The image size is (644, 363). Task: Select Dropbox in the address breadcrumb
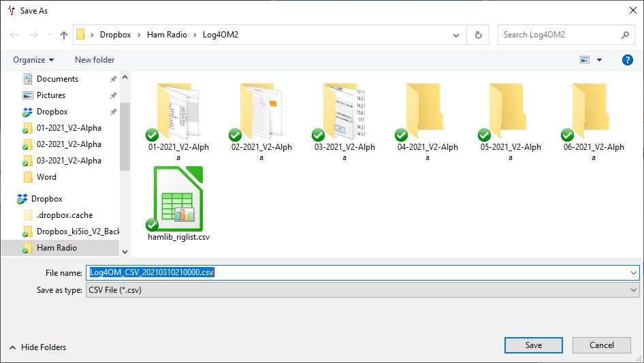(116, 35)
